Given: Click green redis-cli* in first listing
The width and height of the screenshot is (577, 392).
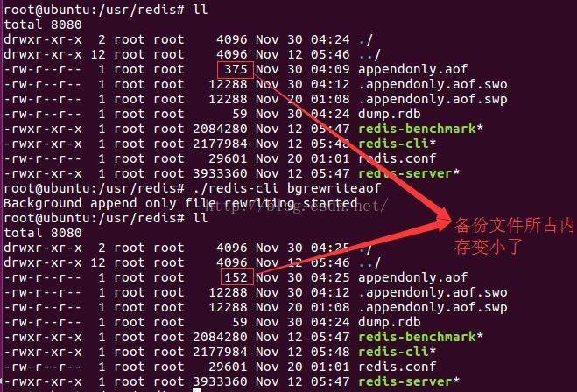Looking at the screenshot, I should click(397, 143).
